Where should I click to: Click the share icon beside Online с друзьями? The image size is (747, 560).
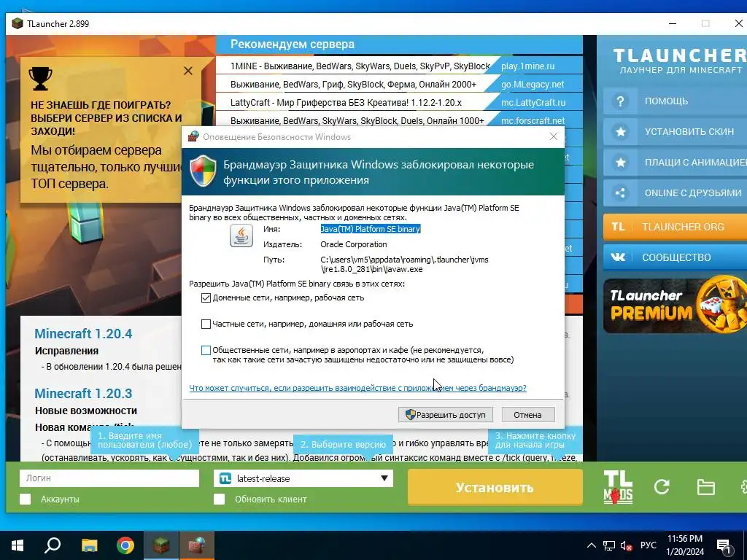[620, 192]
